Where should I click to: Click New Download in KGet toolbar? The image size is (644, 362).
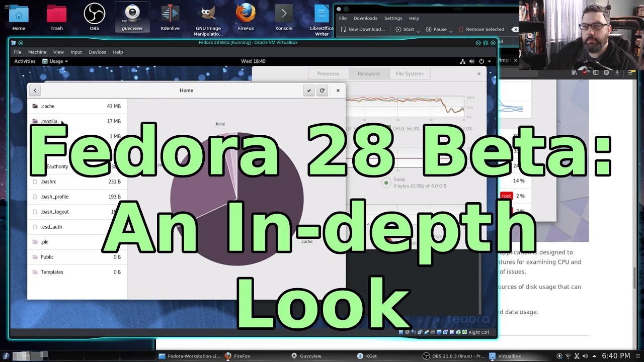tap(363, 29)
